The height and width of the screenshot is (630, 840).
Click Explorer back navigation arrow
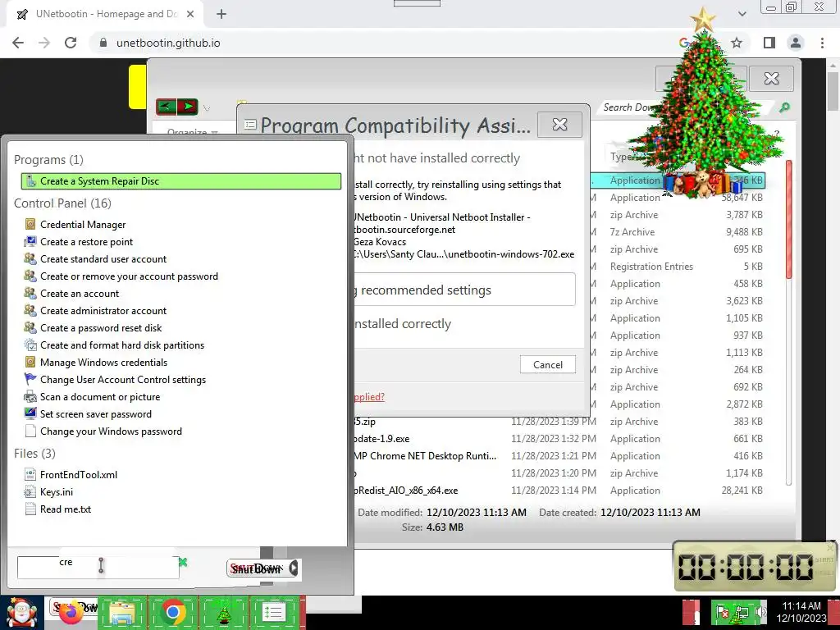(x=167, y=107)
